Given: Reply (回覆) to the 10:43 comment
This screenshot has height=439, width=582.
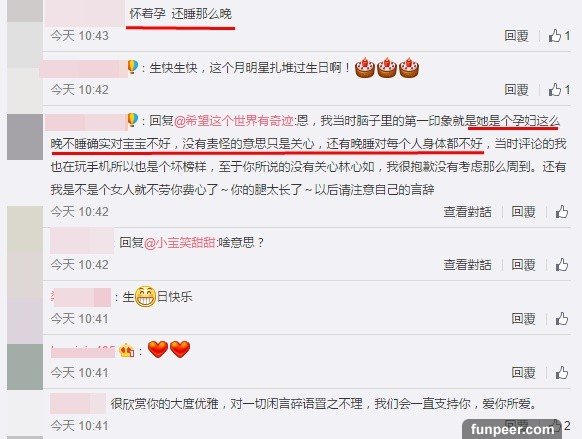Looking at the screenshot, I should (x=516, y=36).
